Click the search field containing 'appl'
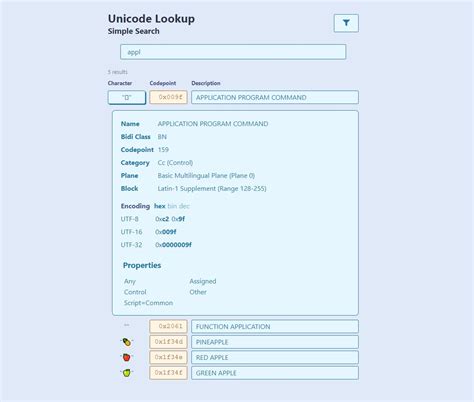The height and width of the screenshot is (402, 474). [x=233, y=52]
